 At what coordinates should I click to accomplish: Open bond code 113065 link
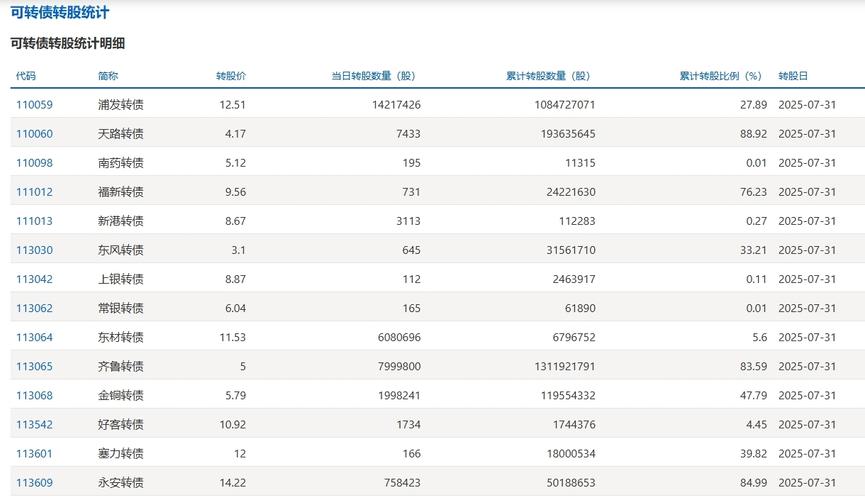coord(34,366)
